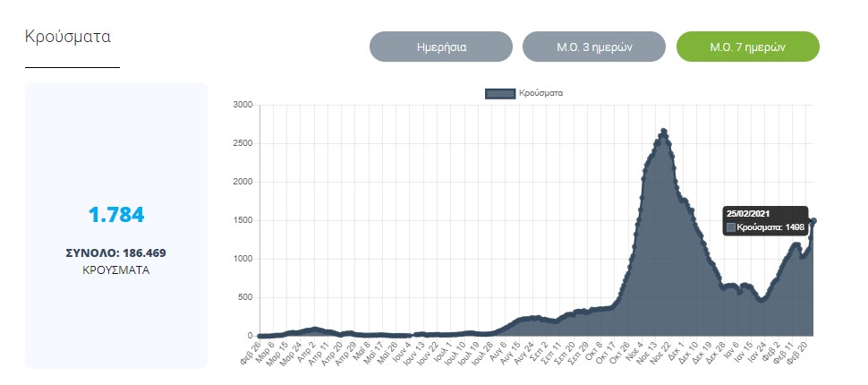Click the tooltip showing 25/02/2021
This screenshot has height=385, width=868.
(765, 221)
